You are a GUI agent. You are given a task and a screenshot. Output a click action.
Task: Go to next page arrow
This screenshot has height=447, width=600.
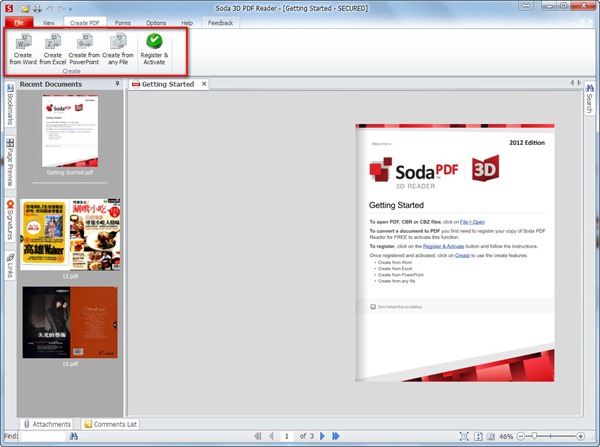[321, 437]
